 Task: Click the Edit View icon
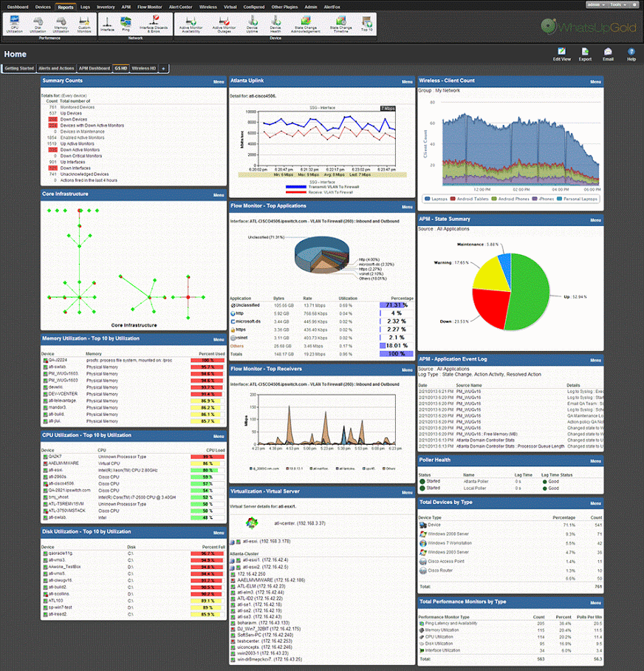coord(561,55)
